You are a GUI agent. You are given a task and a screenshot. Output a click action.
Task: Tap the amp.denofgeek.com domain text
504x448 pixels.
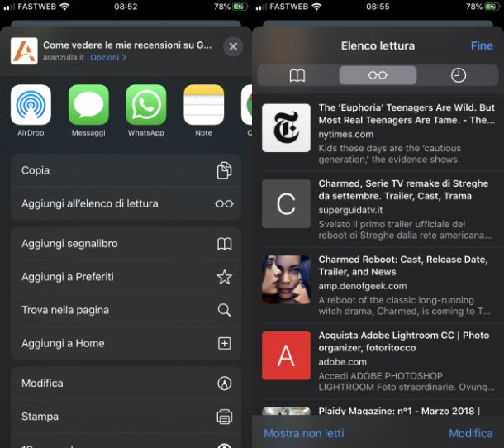tap(363, 286)
